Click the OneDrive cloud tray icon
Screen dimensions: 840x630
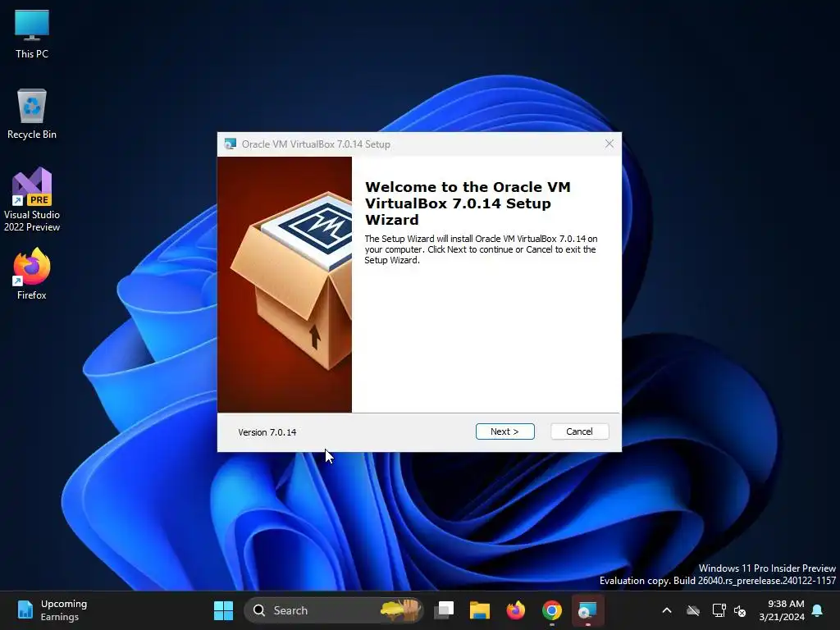693,610
